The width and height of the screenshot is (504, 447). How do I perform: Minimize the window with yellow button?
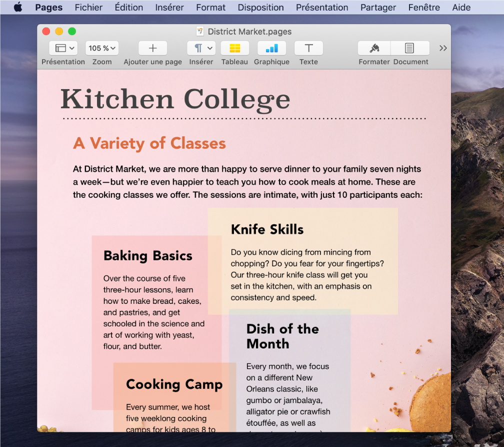tap(59, 31)
